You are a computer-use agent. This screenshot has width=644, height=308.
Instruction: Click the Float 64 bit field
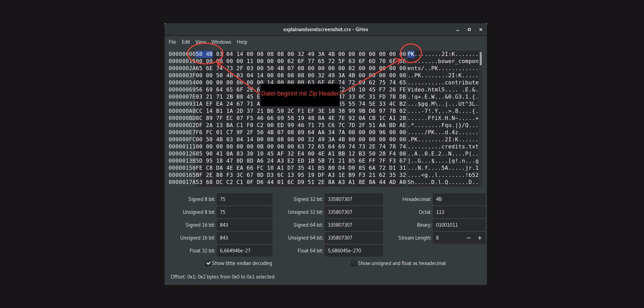coord(354,251)
